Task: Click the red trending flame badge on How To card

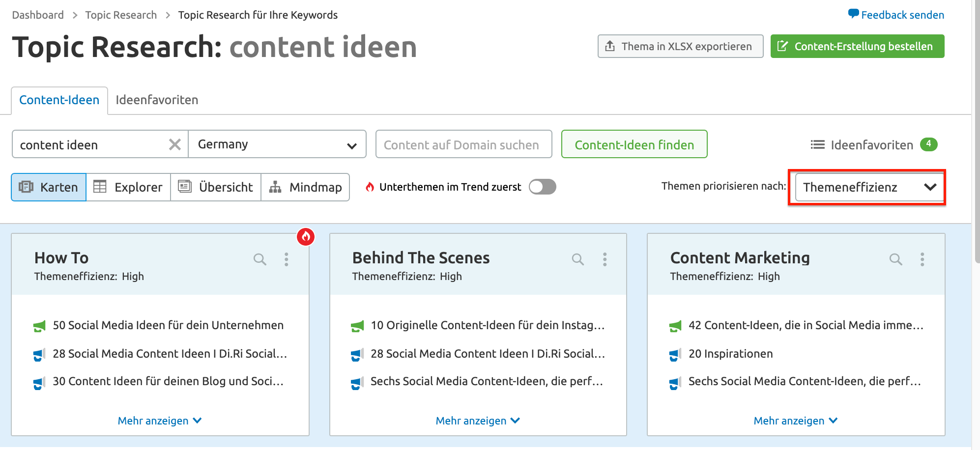Action: (x=306, y=237)
